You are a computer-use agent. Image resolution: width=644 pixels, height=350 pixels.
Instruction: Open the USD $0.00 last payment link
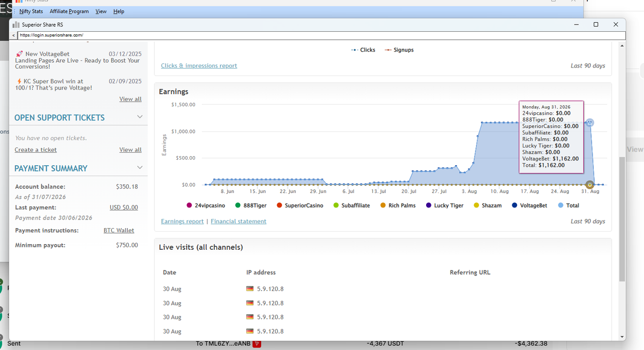pos(124,207)
